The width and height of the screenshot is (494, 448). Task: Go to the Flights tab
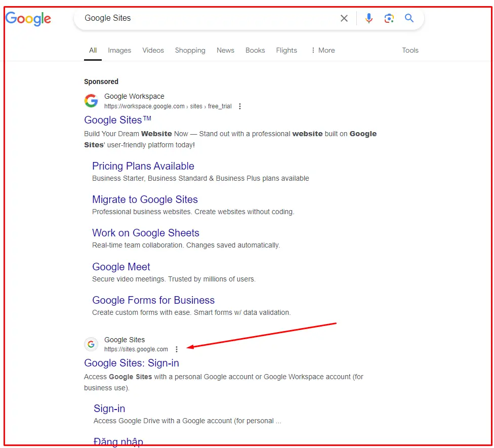(286, 51)
